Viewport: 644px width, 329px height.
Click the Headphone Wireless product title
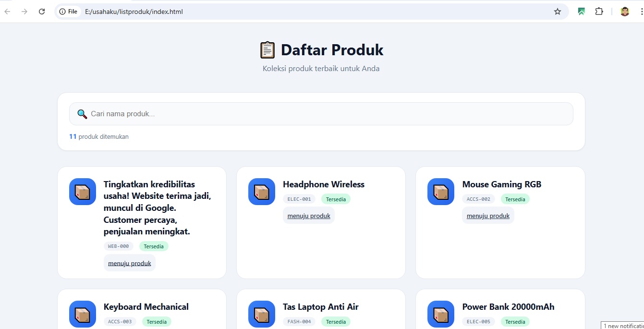pyautogui.click(x=324, y=184)
